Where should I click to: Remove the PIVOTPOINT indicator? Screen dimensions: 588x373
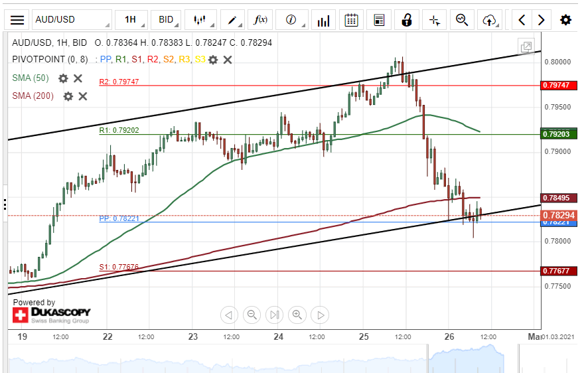click(x=228, y=60)
